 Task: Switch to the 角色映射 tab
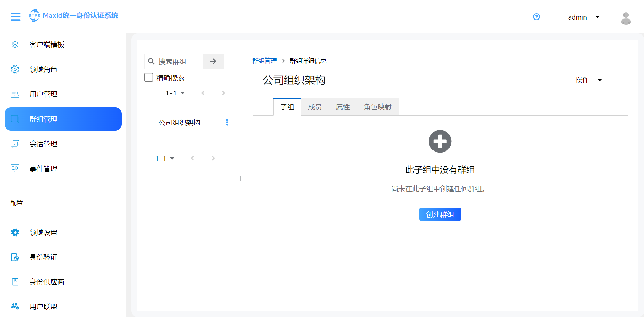click(377, 107)
